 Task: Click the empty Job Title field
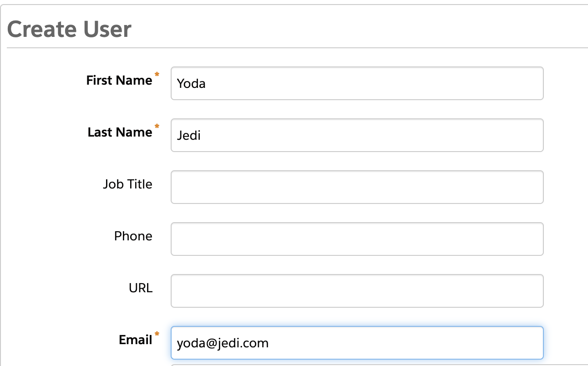[357, 187]
